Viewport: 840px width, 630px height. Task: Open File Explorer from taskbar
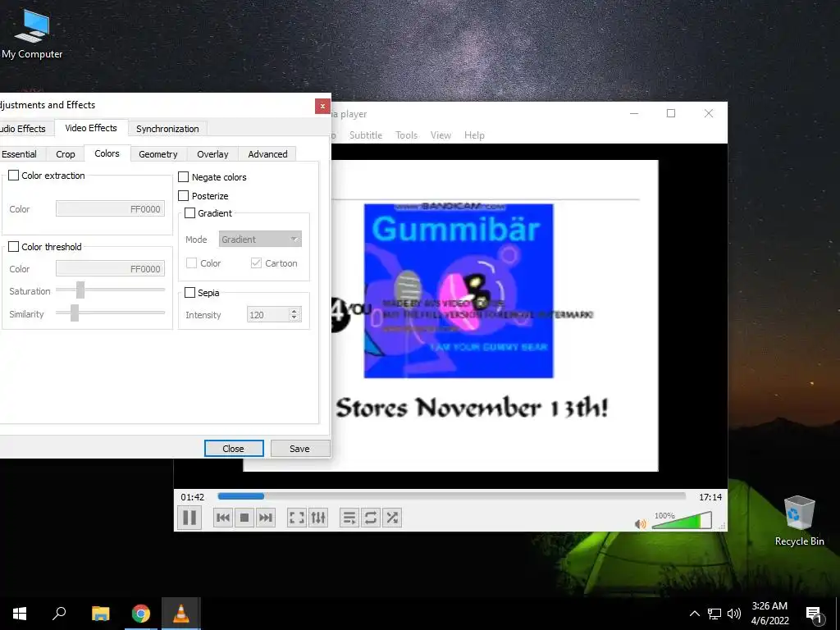tap(100, 614)
